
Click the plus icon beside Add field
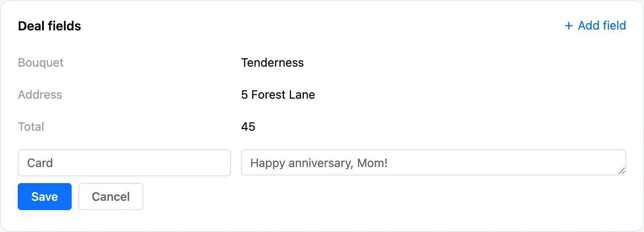(569, 26)
